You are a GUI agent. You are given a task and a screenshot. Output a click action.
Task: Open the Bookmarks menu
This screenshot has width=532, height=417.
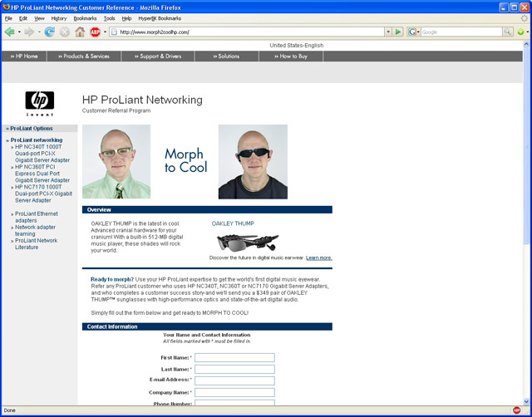click(85, 18)
